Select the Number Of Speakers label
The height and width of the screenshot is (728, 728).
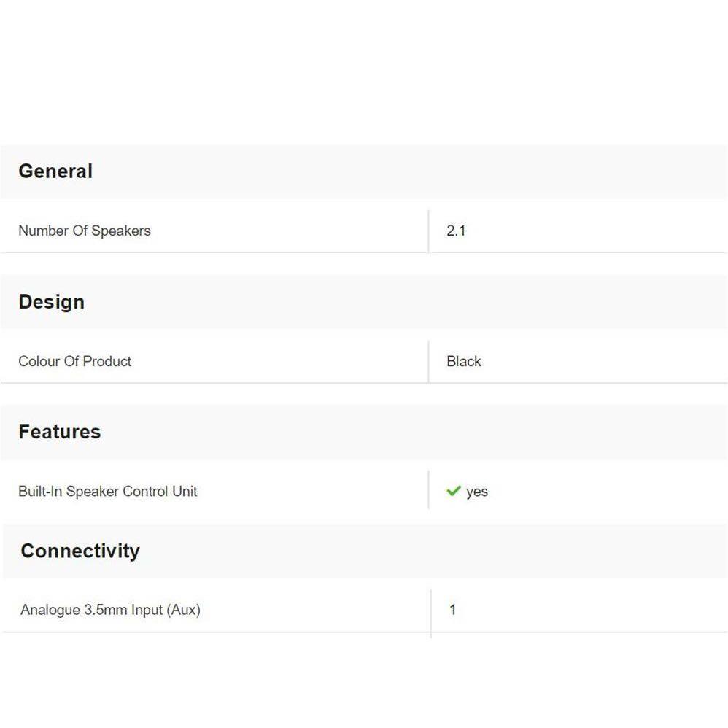tap(85, 231)
